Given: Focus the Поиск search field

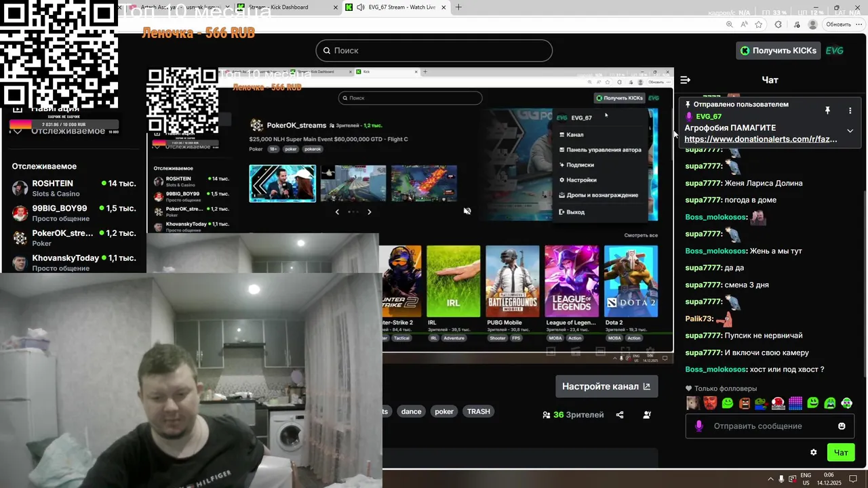Looking at the screenshot, I should click(x=434, y=50).
